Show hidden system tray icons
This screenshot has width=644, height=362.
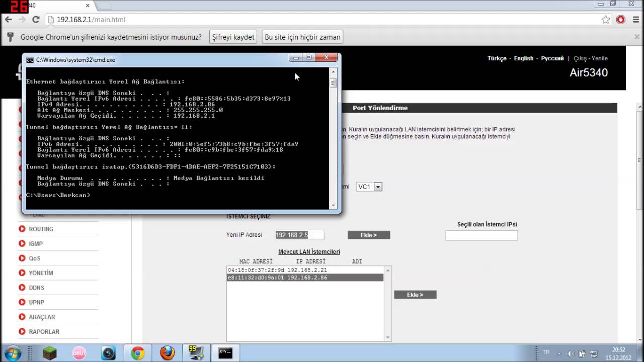pos(558,353)
